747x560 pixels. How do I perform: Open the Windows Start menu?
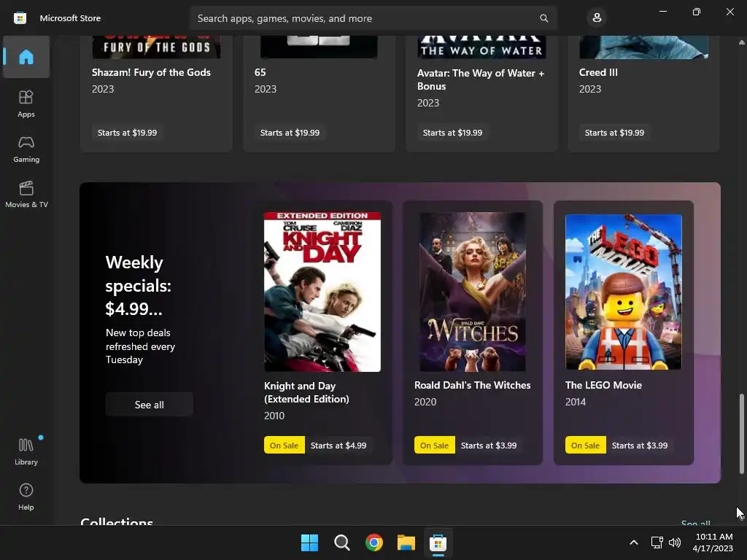(309, 542)
